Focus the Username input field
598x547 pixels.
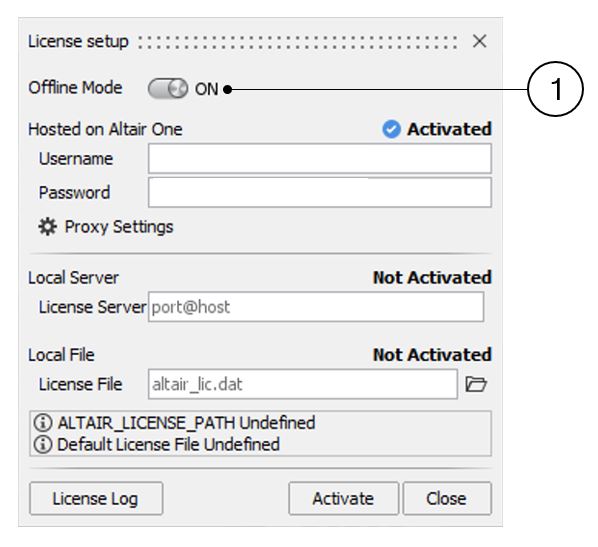(x=320, y=159)
